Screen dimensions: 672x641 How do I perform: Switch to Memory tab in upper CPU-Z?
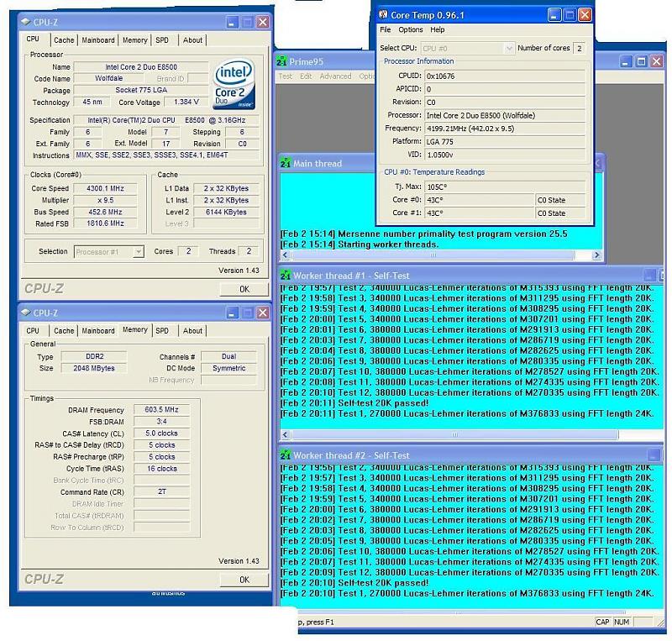(135, 39)
